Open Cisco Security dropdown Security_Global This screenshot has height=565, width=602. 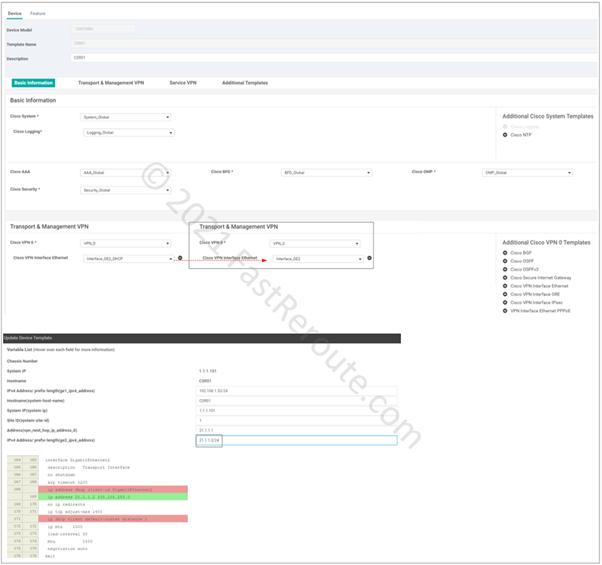pos(126,190)
